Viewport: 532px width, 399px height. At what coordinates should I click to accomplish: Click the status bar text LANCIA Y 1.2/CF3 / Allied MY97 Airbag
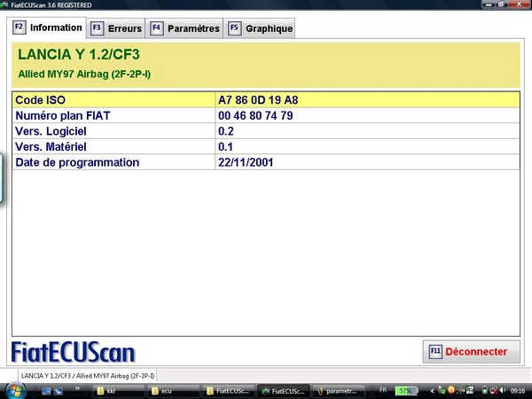(88, 376)
